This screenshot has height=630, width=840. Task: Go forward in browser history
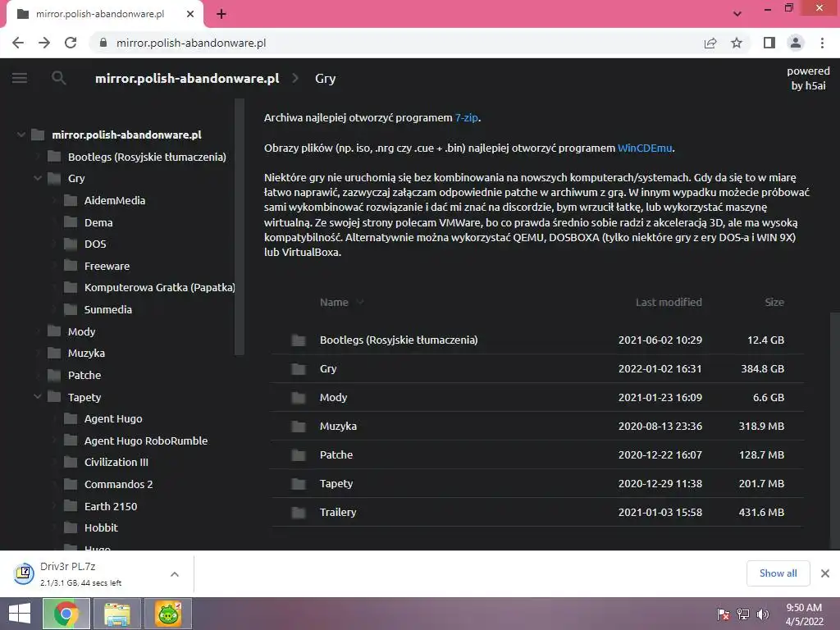coord(44,43)
